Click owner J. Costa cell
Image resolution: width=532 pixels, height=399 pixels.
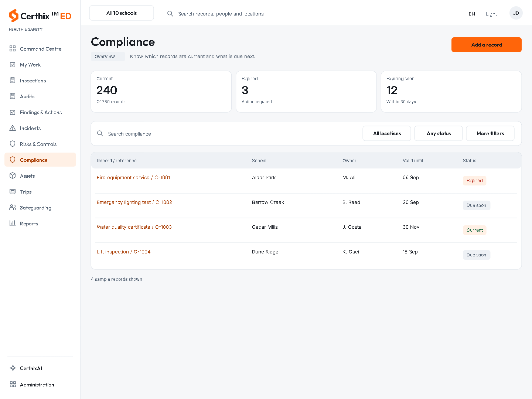352,227
